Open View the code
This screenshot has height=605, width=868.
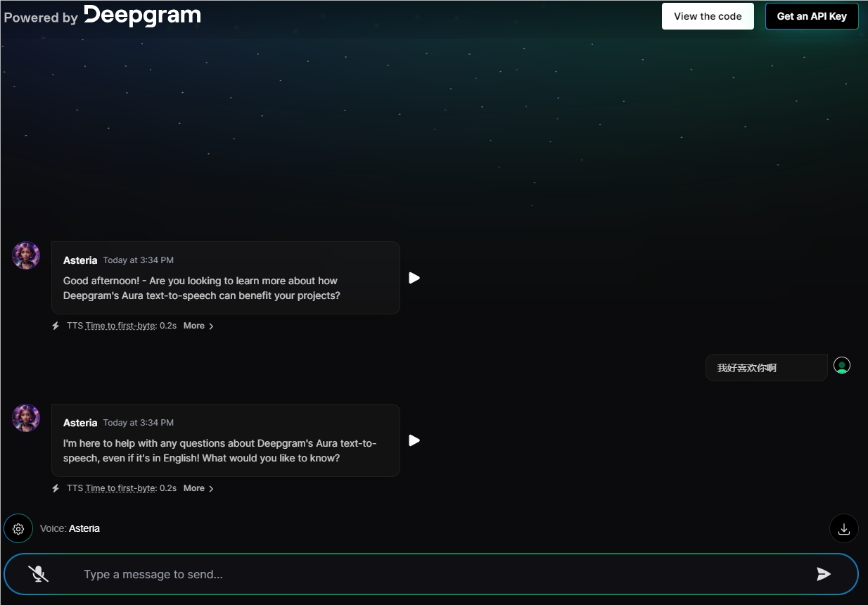(x=708, y=16)
